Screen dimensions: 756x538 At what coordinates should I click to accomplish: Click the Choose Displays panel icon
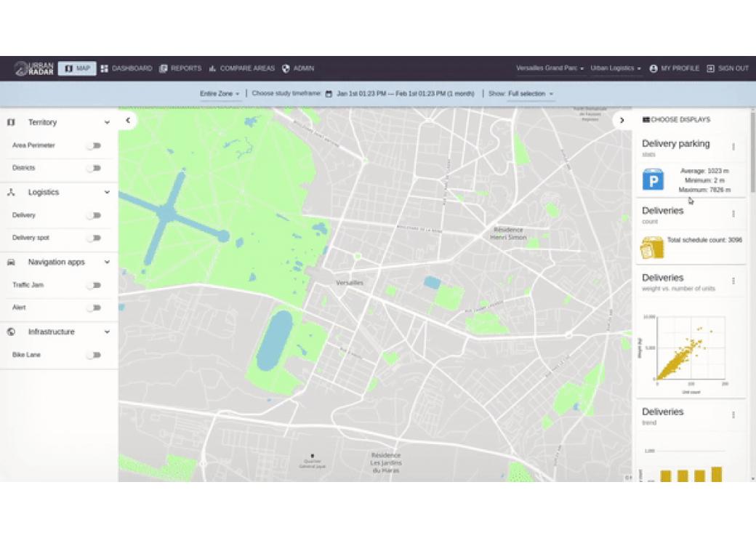click(x=646, y=119)
